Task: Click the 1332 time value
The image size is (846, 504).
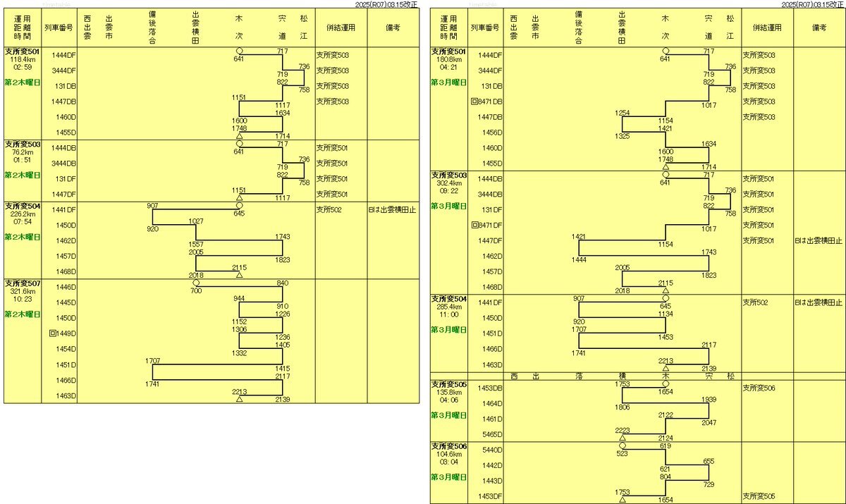Action: [239, 352]
